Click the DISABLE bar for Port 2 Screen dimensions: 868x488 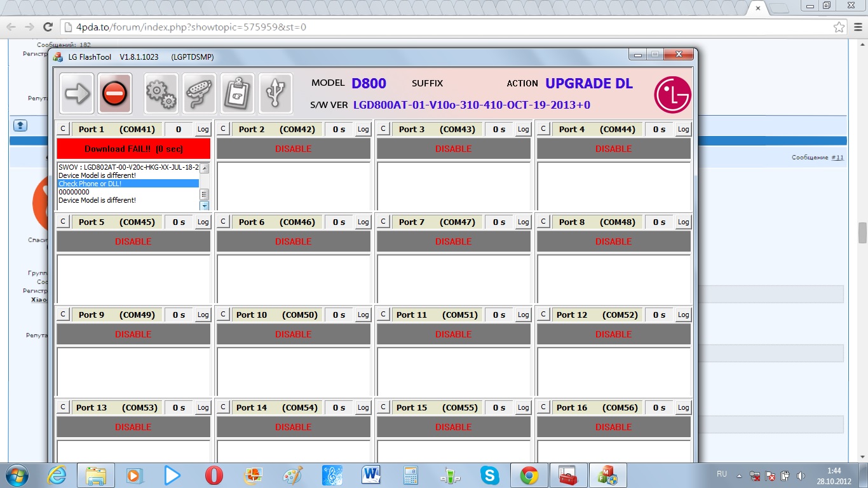[294, 149]
